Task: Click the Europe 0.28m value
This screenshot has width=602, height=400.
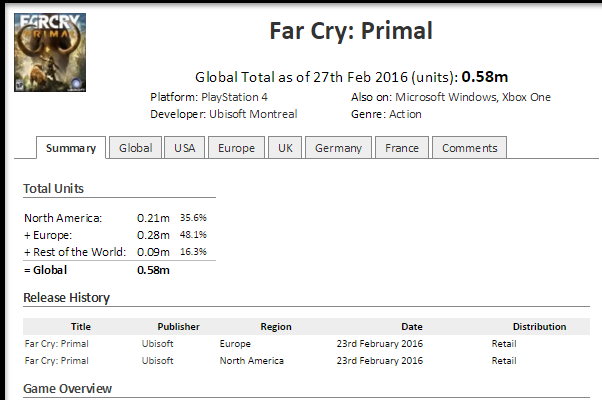Action: click(153, 235)
